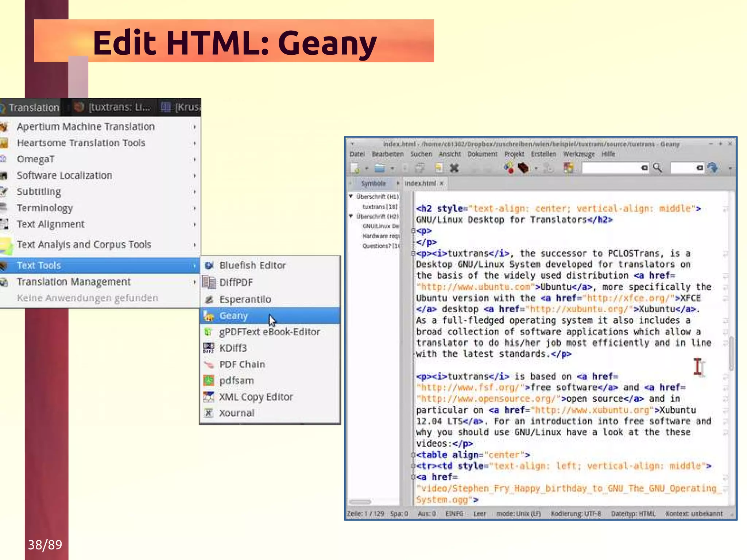This screenshot has height=560, width=747.
Task: Open the Text Alignment submenu
Action: point(99,224)
